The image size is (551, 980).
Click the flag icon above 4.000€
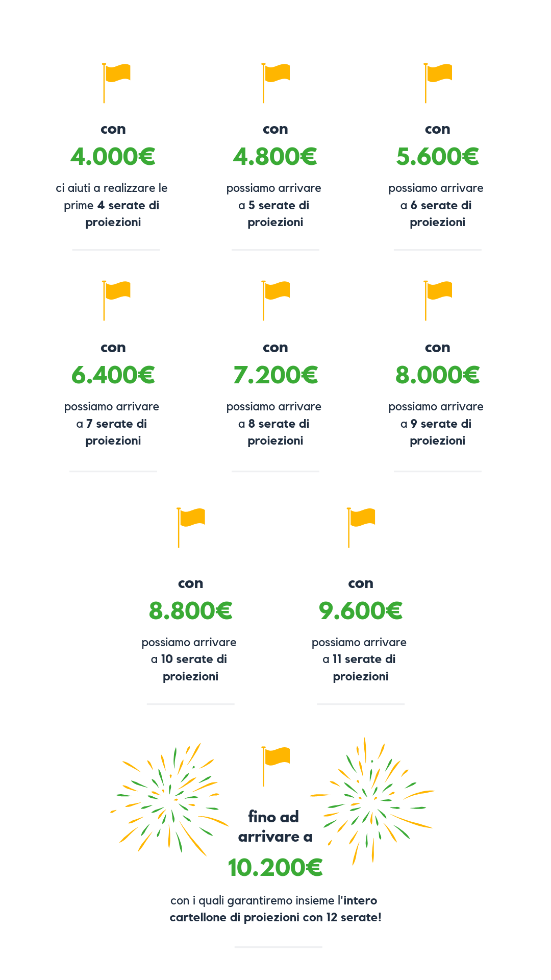pyautogui.click(x=116, y=83)
